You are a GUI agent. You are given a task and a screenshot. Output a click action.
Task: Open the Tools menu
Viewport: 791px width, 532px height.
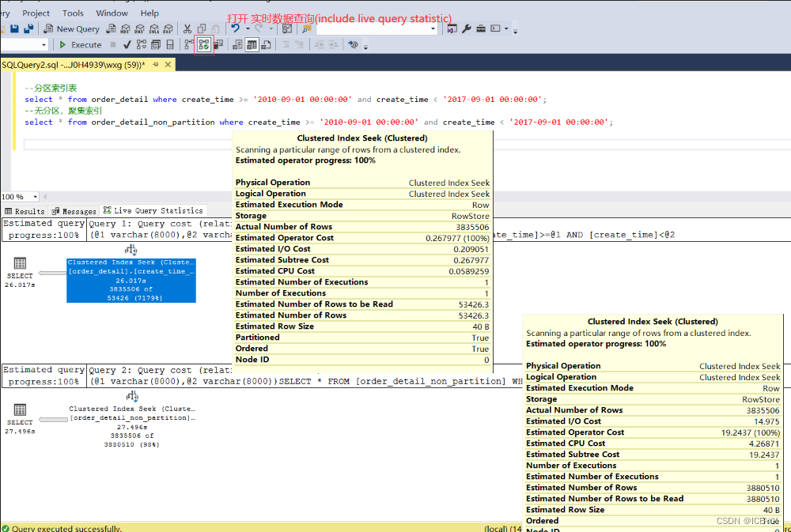(x=73, y=13)
